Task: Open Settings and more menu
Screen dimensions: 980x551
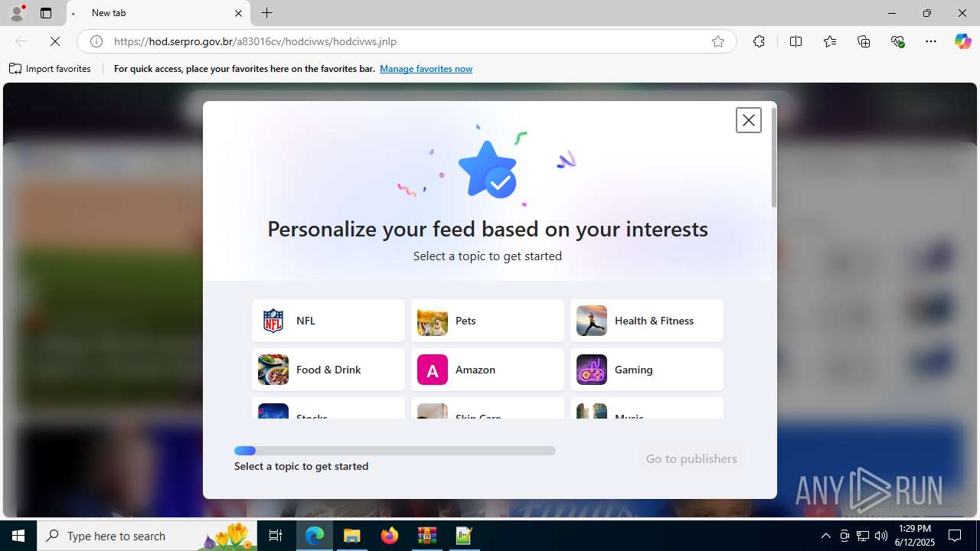Action: point(931,41)
